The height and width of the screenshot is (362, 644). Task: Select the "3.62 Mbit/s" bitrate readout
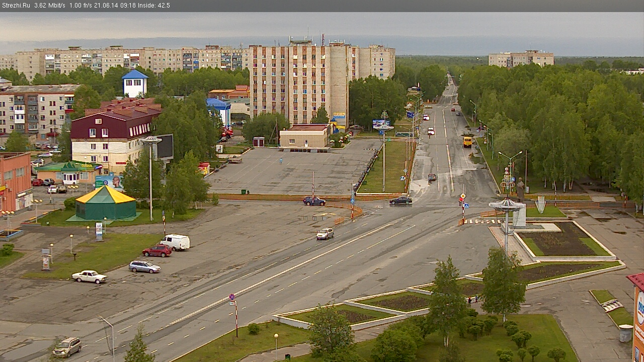pyautogui.click(x=50, y=6)
